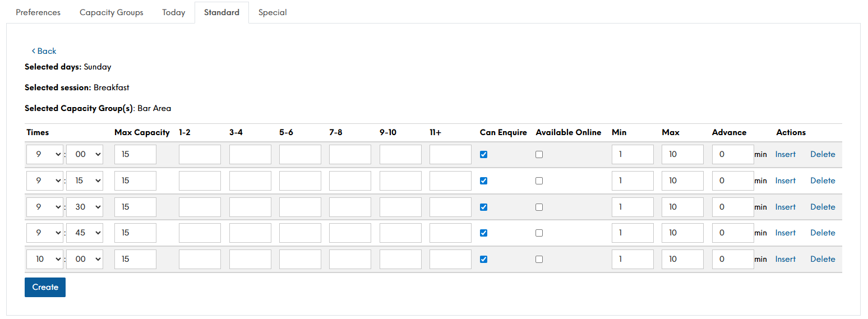Image resolution: width=868 pixels, height=319 pixels.
Task: Delete the 9:30 time slot row
Action: coord(823,207)
